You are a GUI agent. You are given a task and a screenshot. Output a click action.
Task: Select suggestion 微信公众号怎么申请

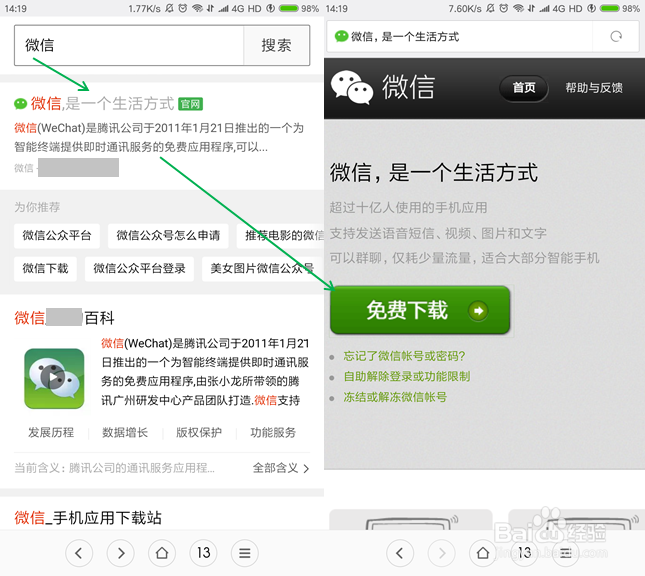click(x=168, y=236)
